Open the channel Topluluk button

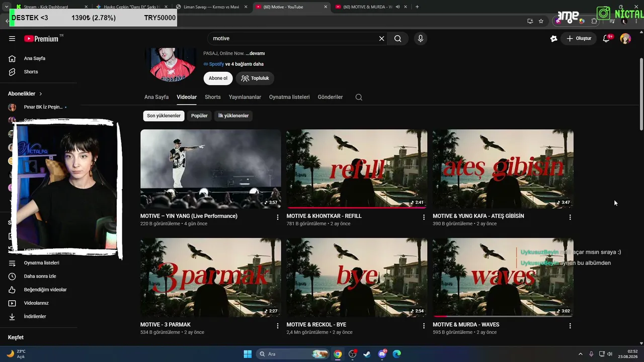tap(255, 78)
